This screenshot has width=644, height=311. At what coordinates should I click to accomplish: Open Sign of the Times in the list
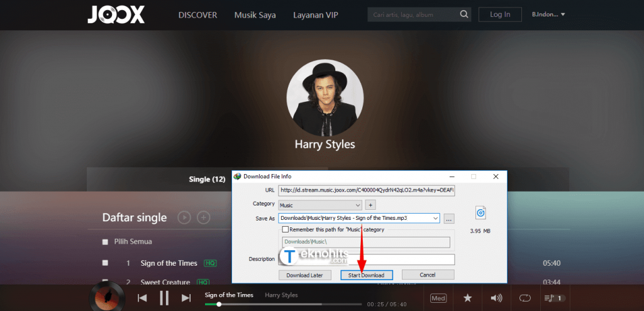pos(169,263)
